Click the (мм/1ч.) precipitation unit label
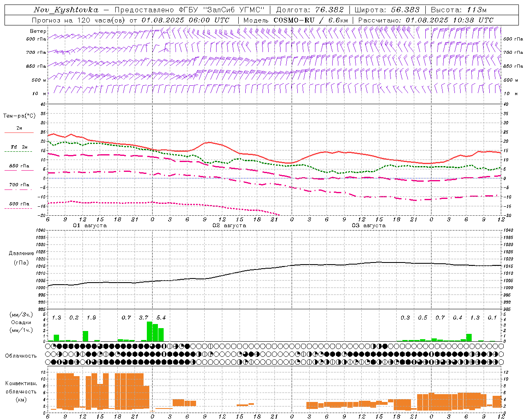 (x=21, y=330)
